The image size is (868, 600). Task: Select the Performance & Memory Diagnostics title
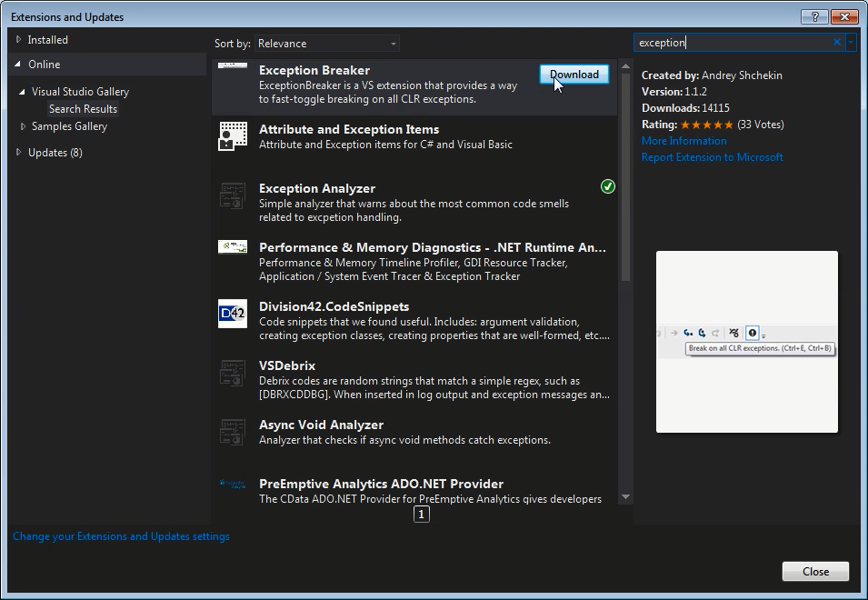pyautogui.click(x=433, y=247)
